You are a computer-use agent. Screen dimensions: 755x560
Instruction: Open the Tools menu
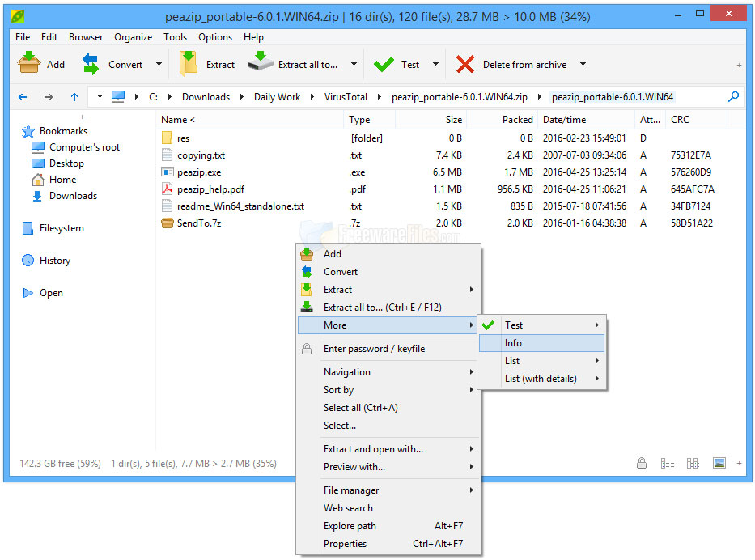coord(176,37)
